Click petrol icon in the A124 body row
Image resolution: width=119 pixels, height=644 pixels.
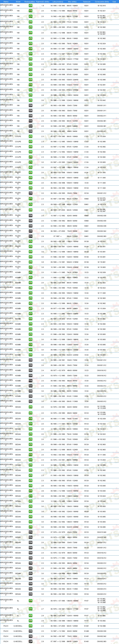coord(30,173)
